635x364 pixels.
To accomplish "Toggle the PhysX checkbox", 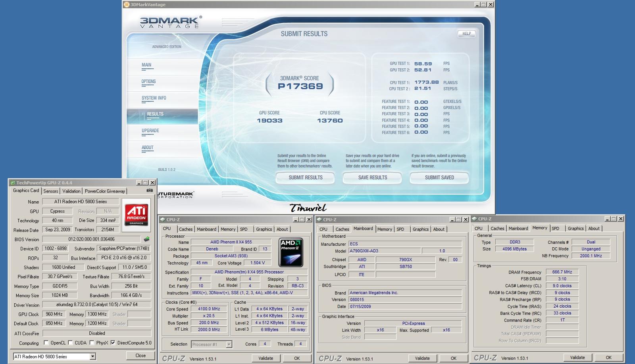I will [x=92, y=343].
